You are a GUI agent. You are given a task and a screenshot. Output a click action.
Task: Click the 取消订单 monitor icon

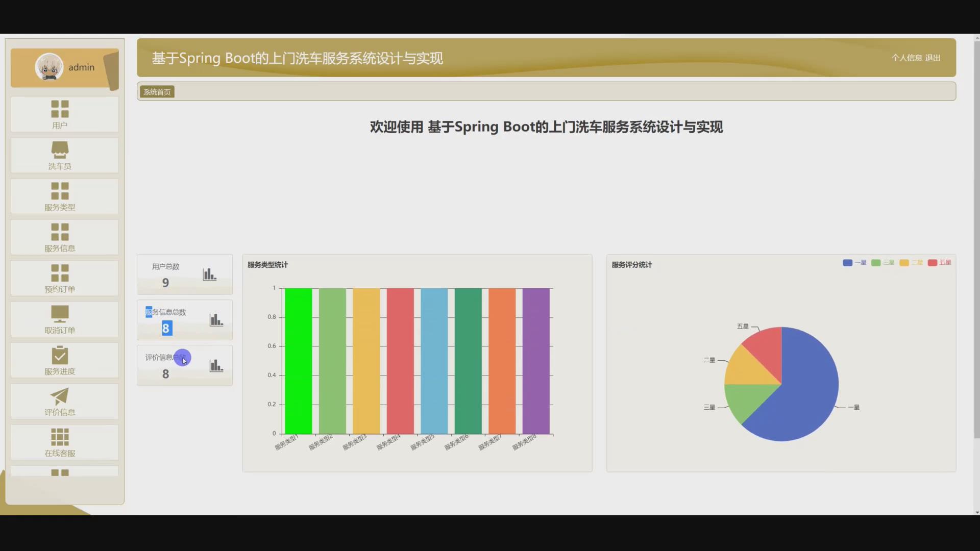click(60, 314)
